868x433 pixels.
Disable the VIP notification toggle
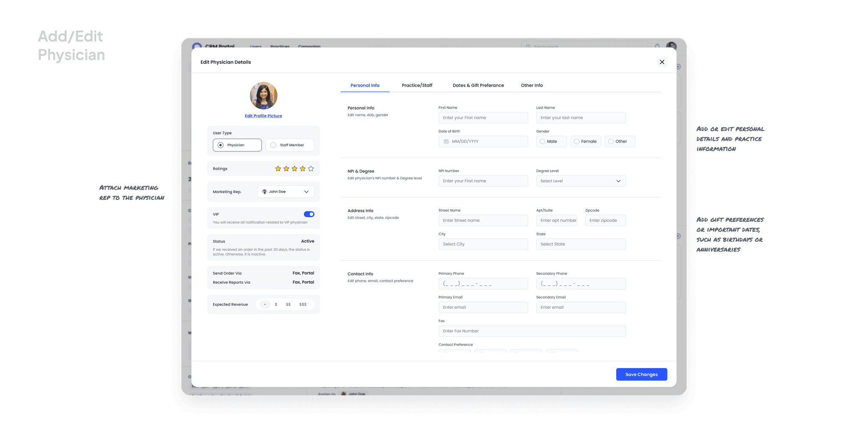click(x=309, y=214)
